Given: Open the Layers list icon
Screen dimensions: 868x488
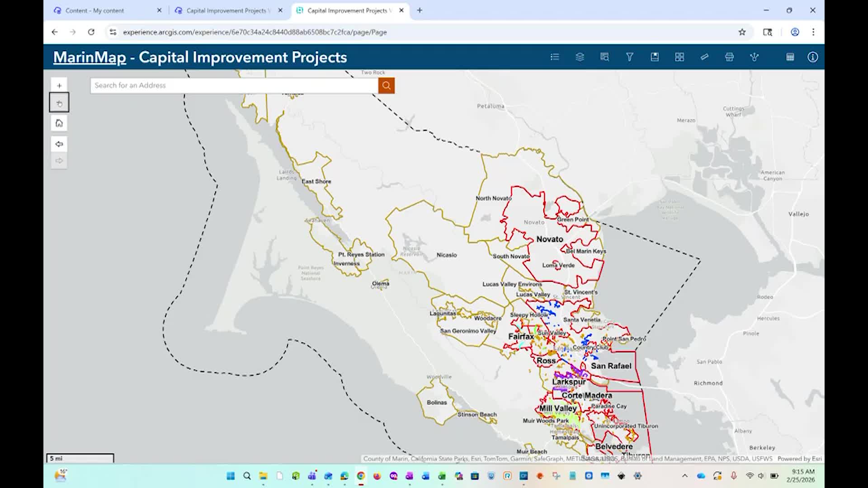Looking at the screenshot, I should coord(579,56).
